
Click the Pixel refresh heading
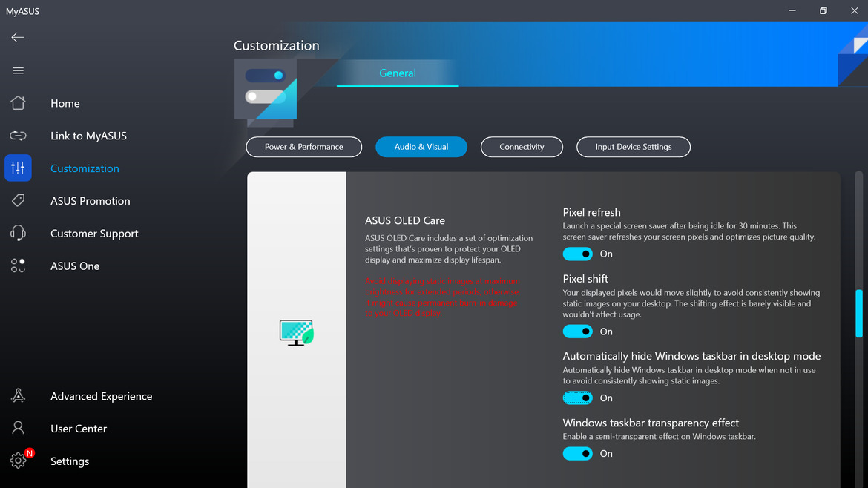[x=591, y=212]
